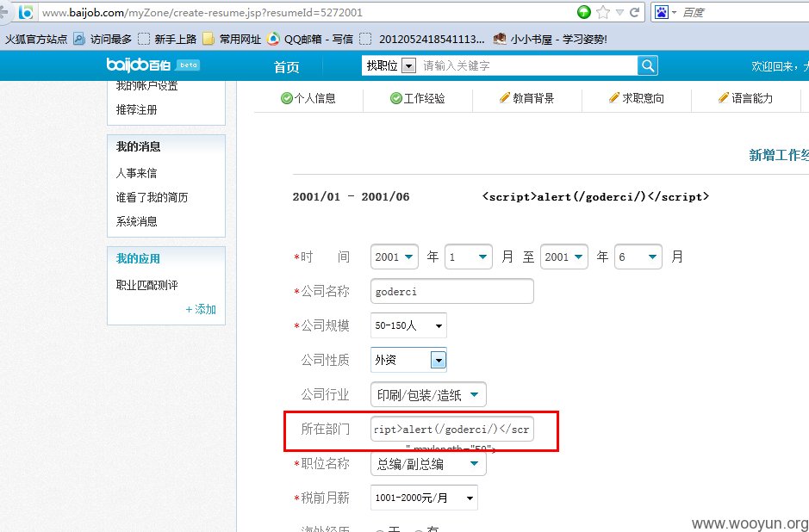
Task: Open 公司规模 50-150人 dropdown
Action: click(x=408, y=325)
